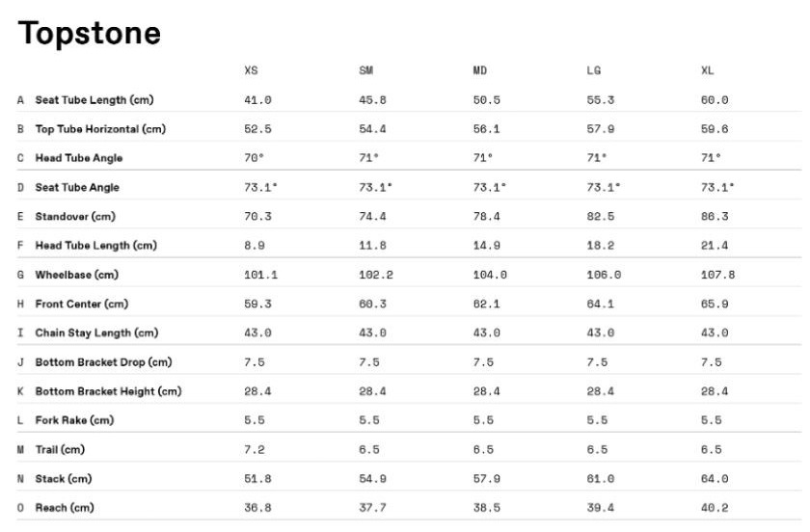
Task: Click the LG Wheelbase value 106.0
Action: 604,275
